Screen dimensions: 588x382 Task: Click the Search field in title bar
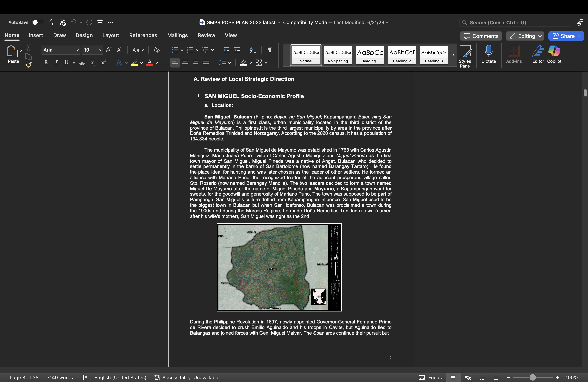515,22
